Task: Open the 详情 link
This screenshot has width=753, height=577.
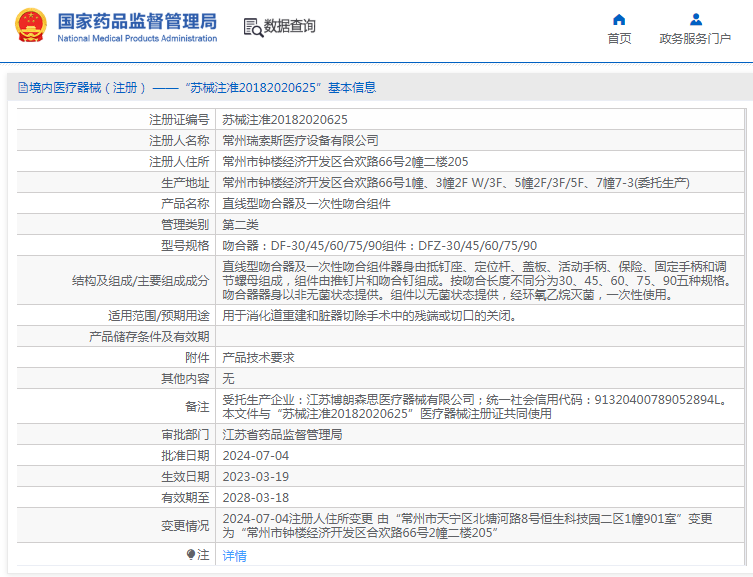Action: (234, 555)
